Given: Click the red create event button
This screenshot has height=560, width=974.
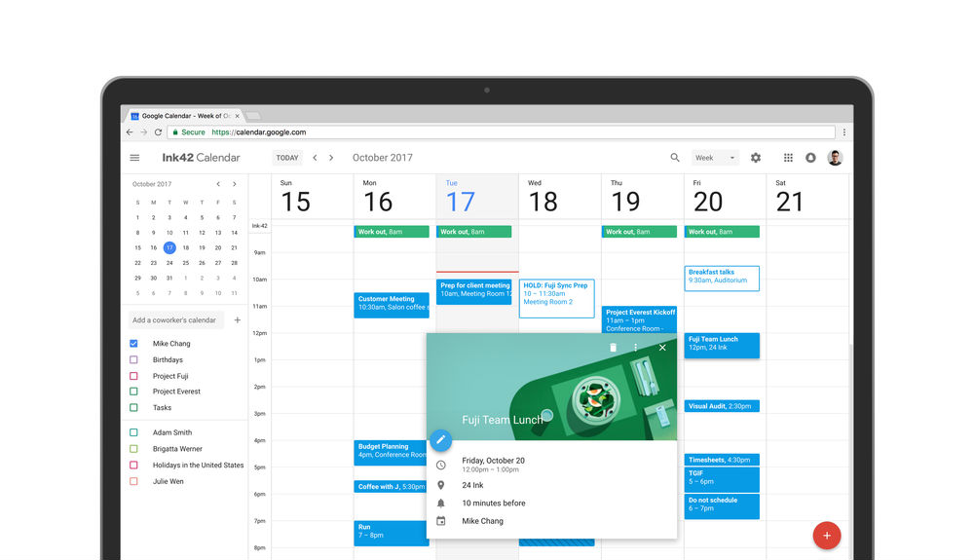Looking at the screenshot, I should click(826, 535).
